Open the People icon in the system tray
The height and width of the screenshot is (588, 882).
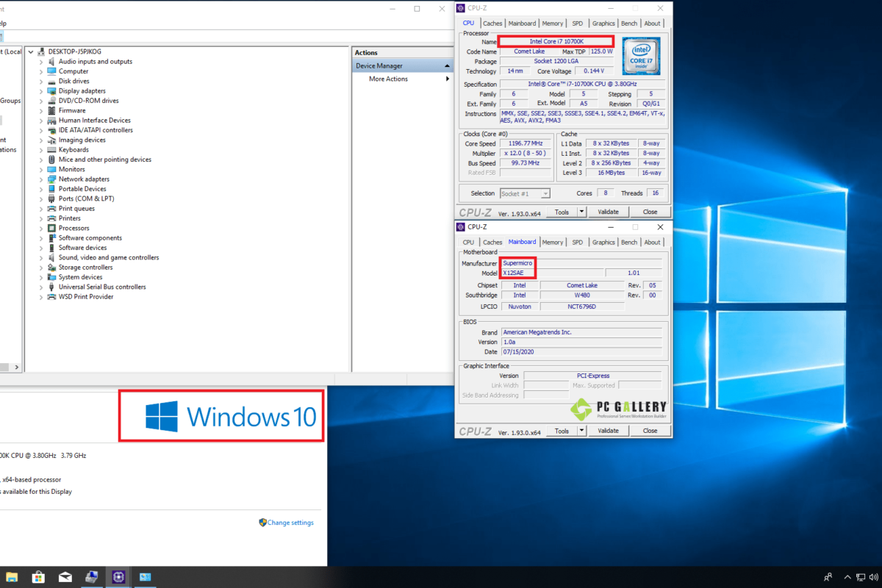click(828, 577)
